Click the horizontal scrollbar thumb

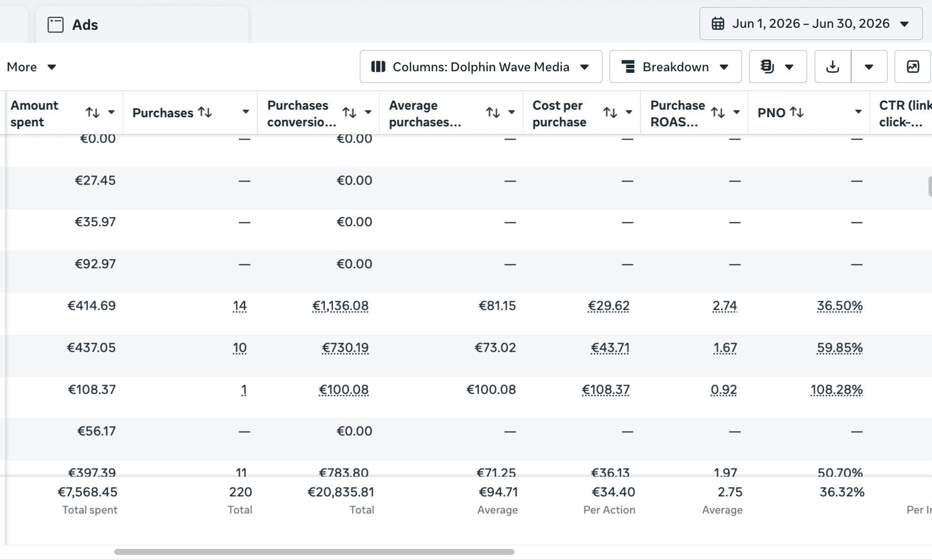314,552
